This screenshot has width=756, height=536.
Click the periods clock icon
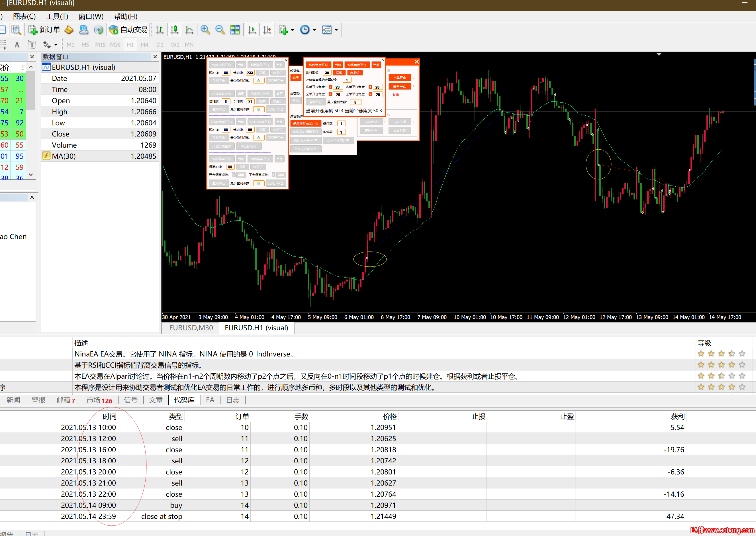[x=305, y=30]
